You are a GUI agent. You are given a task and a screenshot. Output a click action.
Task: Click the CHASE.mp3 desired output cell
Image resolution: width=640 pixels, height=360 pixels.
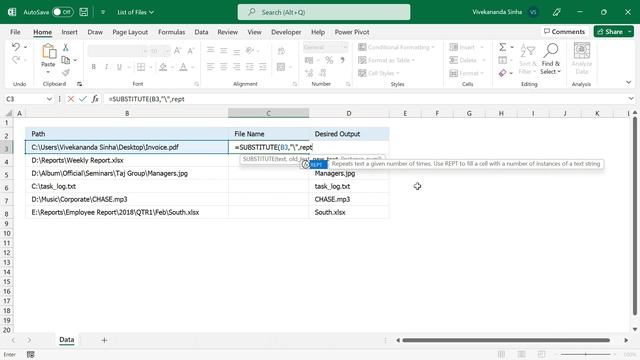(x=349, y=199)
